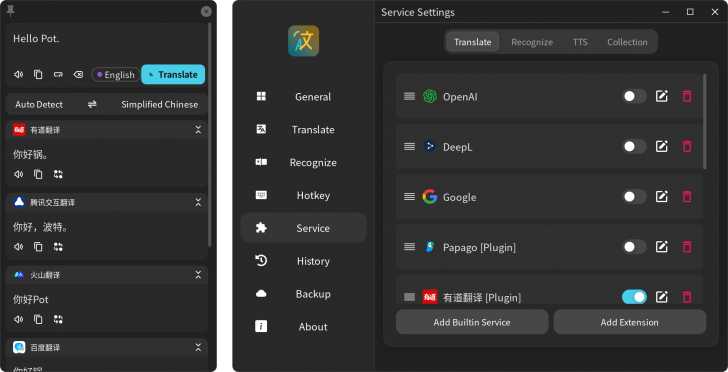Enable the Papago plugin toggle
Screen dimensions: 728x372
pos(634,247)
